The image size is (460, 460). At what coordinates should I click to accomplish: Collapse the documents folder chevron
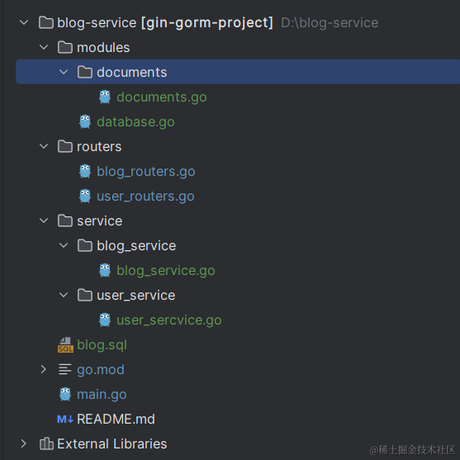[x=63, y=72]
